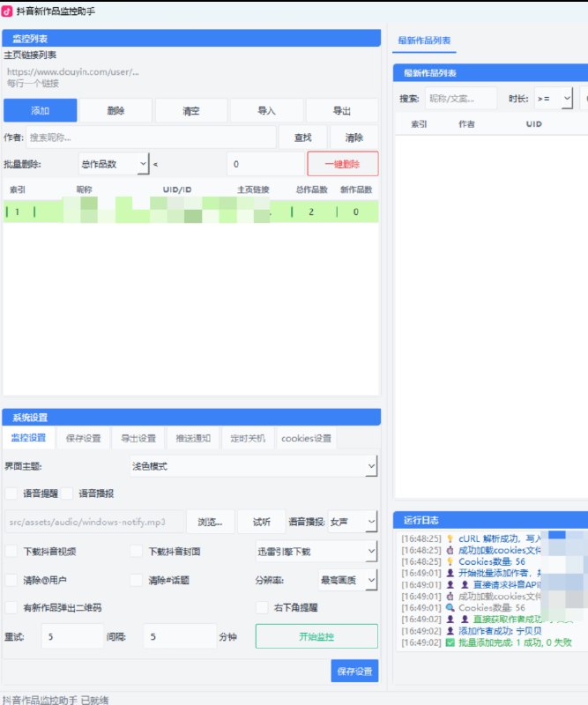Click the 抖音作品监控助手 已就绪 status text
This screenshot has width=588, height=705.
coord(56,700)
